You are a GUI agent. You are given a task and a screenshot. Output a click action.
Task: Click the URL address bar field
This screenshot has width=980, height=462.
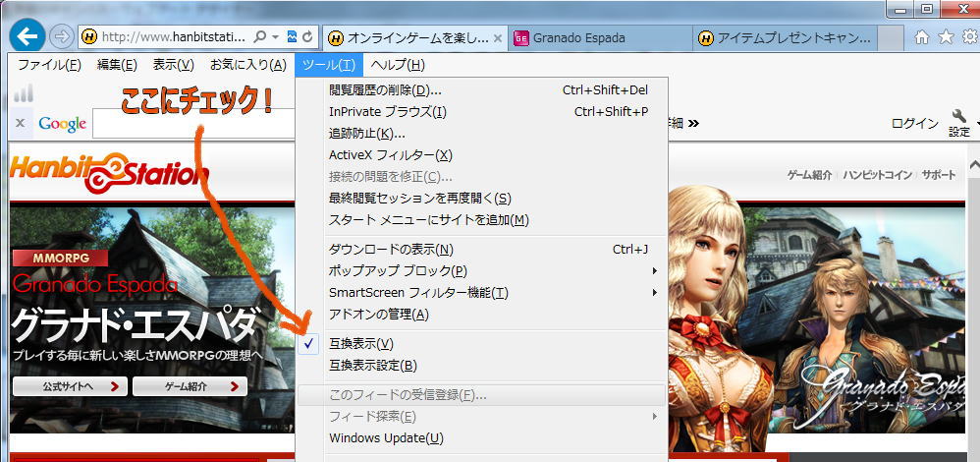pos(175,37)
